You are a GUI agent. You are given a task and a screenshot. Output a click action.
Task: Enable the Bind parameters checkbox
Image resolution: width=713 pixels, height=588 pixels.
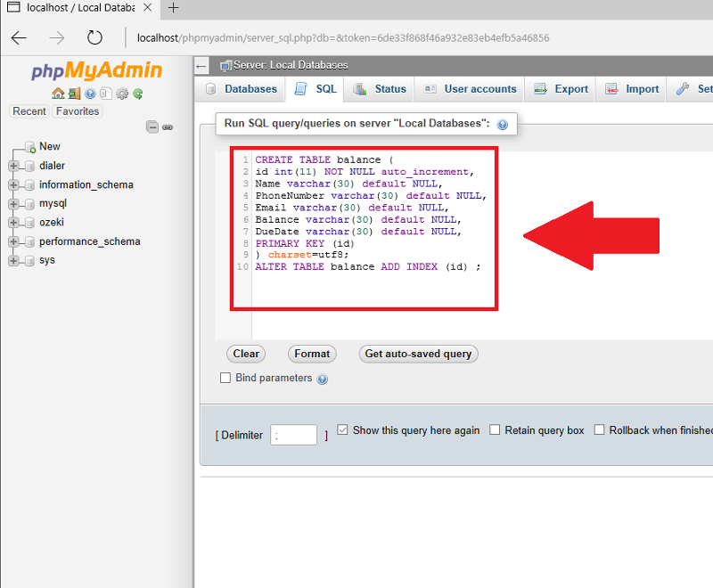pyautogui.click(x=225, y=378)
